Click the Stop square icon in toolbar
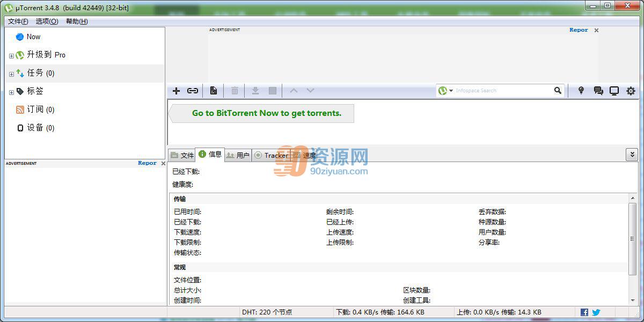Image resolution: width=644 pixels, height=322 pixels. point(273,91)
